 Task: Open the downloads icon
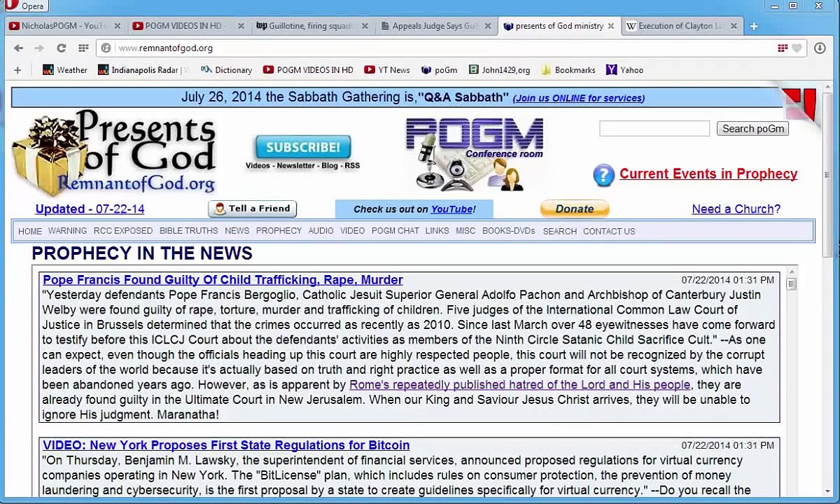pyautogui.click(x=820, y=48)
